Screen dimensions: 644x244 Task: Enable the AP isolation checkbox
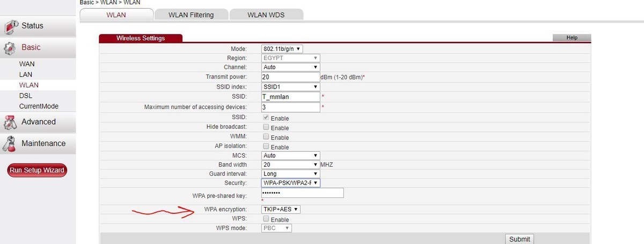pos(266,146)
